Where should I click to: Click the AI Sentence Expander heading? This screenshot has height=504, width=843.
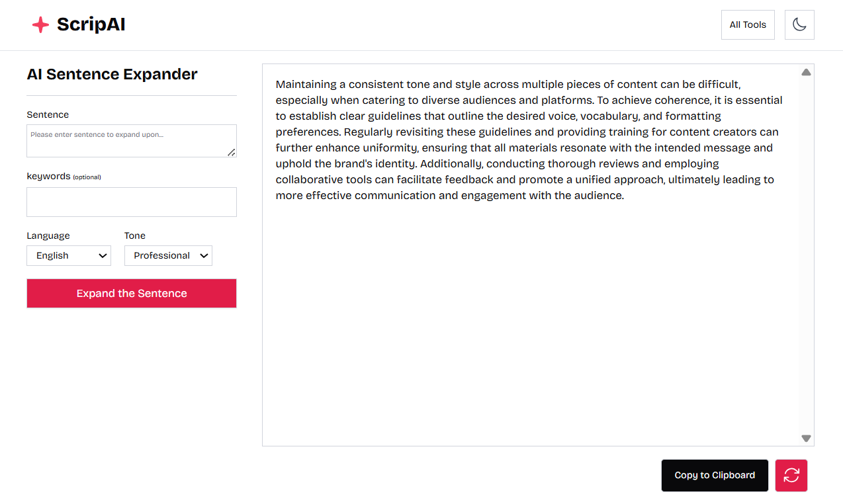[x=112, y=74]
